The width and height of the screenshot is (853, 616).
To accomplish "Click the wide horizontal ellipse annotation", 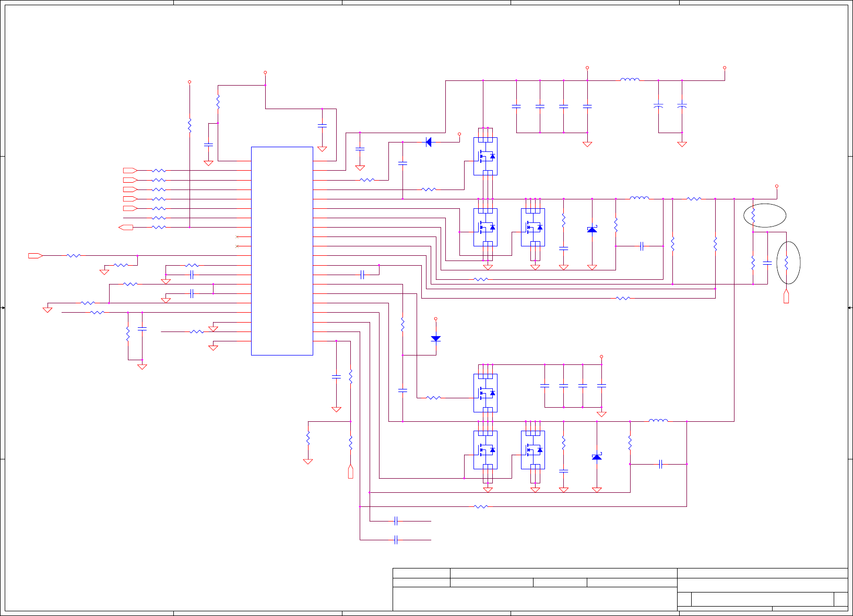I will click(765, 216).
